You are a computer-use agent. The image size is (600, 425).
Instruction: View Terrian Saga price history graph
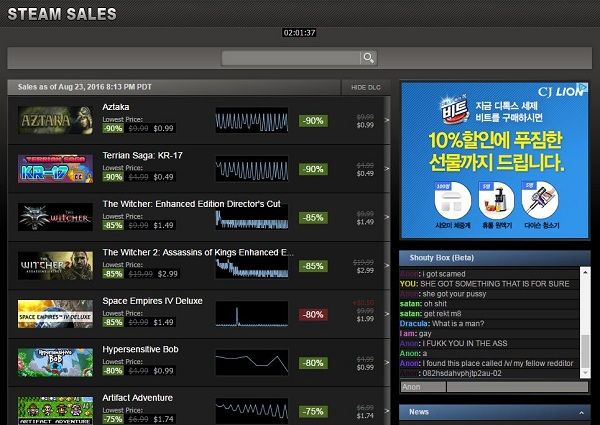pos(252,169)
